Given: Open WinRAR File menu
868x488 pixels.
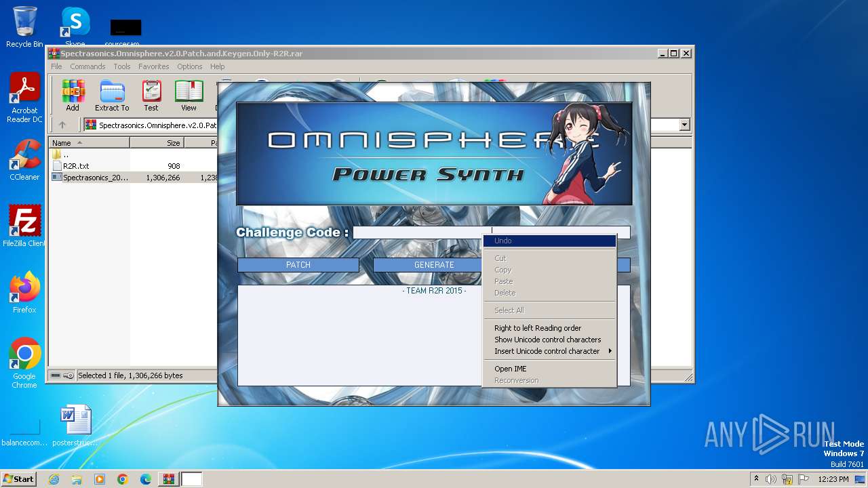Looking at the screenshot, I should pos(56,66).
